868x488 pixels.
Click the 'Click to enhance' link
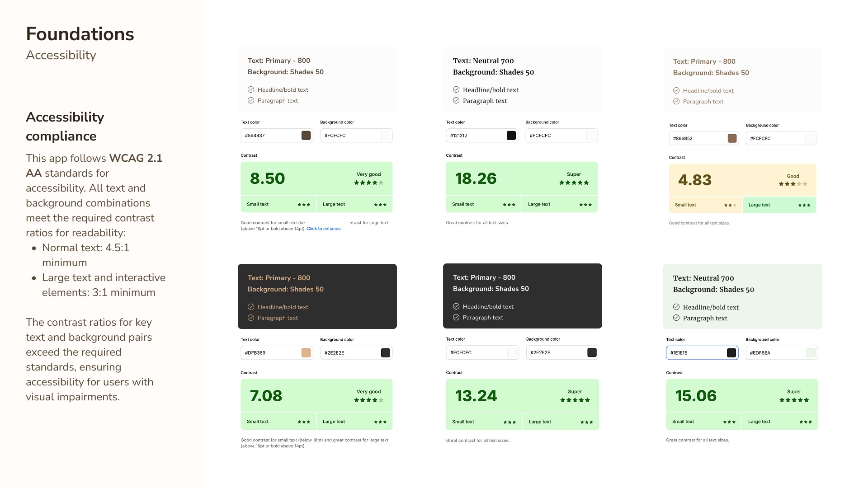coord(324,229)
